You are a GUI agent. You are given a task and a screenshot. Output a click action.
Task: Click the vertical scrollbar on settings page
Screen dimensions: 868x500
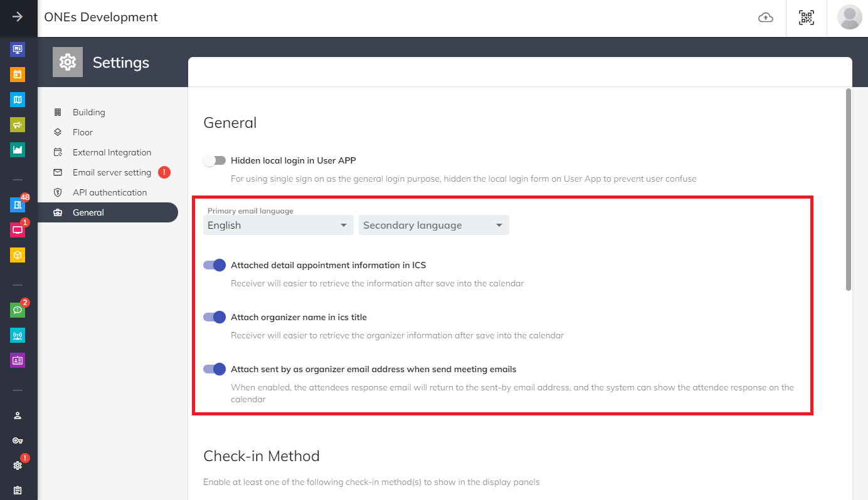click(x=849, y=188)
